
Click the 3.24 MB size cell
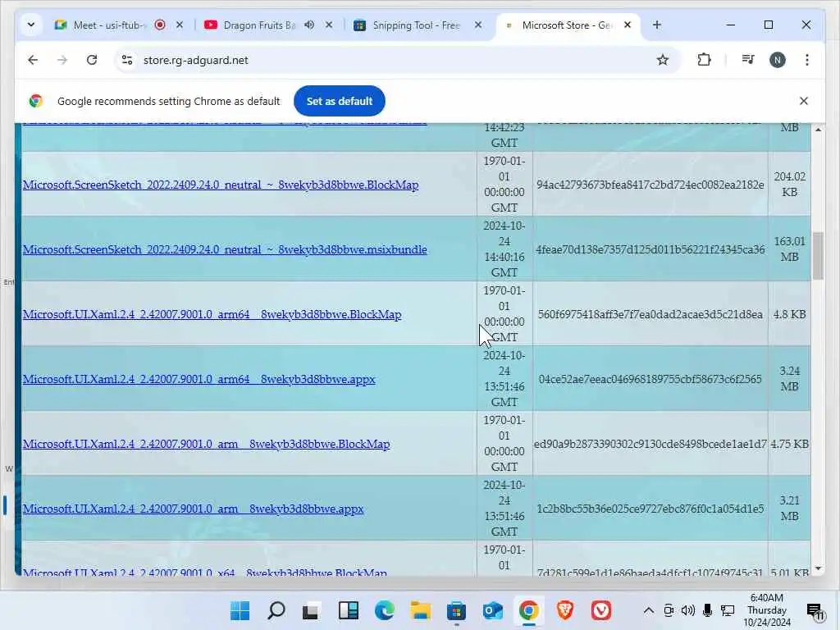point(790,379)
